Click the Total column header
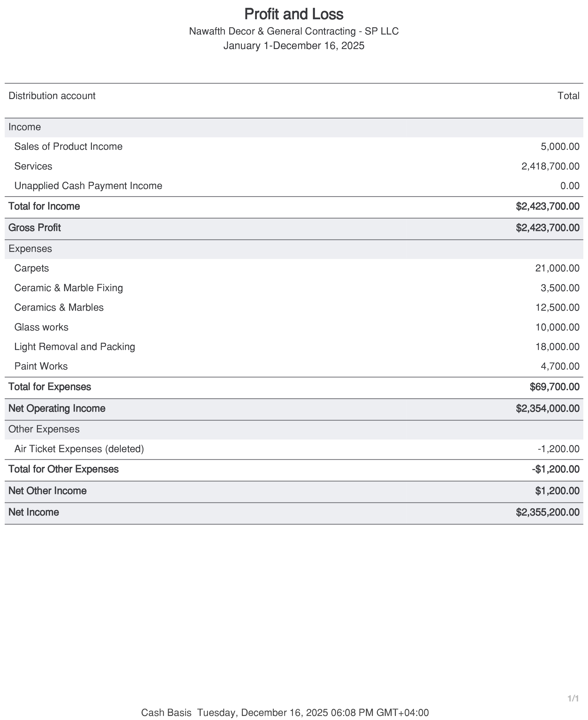 click(x=568, y=96)
